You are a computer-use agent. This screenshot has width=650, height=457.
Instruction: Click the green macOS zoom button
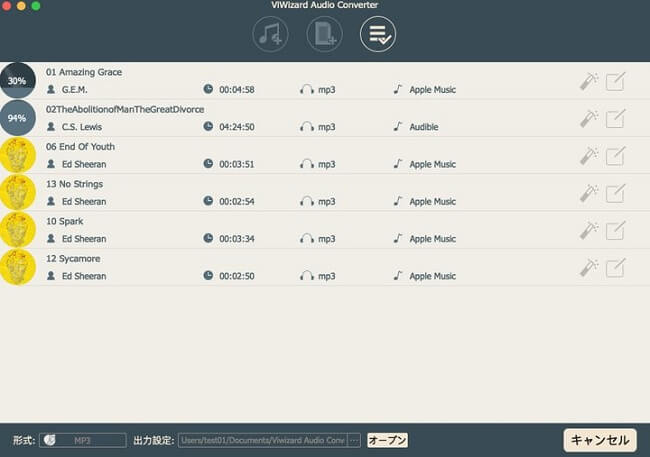pos(36,6)
